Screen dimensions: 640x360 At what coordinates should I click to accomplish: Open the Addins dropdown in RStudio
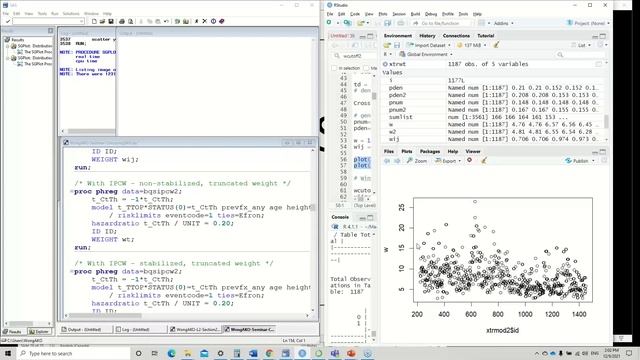(504, 23)
